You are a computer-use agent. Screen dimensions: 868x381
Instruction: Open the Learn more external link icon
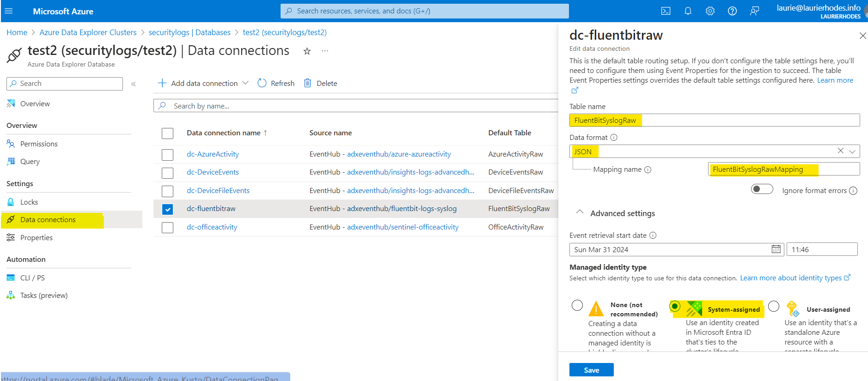coord(575,91)
